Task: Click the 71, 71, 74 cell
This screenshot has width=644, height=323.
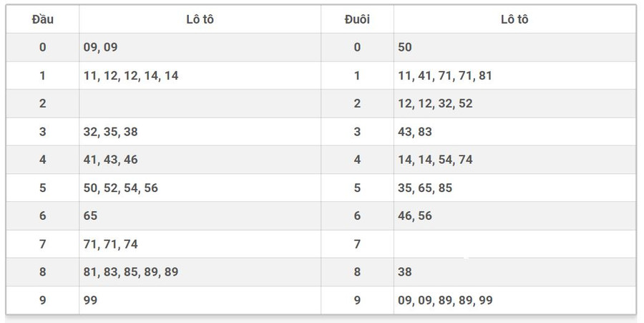Action: click(110, 244)
